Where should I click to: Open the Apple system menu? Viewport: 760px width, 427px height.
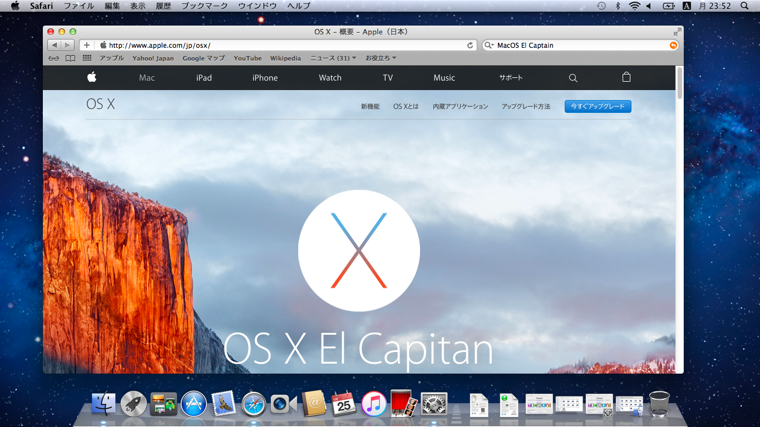(15, 6)
